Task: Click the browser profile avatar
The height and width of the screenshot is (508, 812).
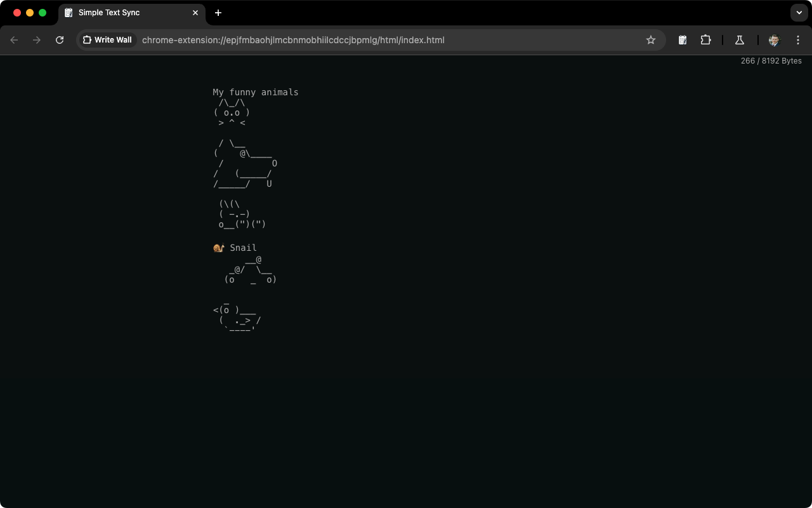Action: (774, 40)
